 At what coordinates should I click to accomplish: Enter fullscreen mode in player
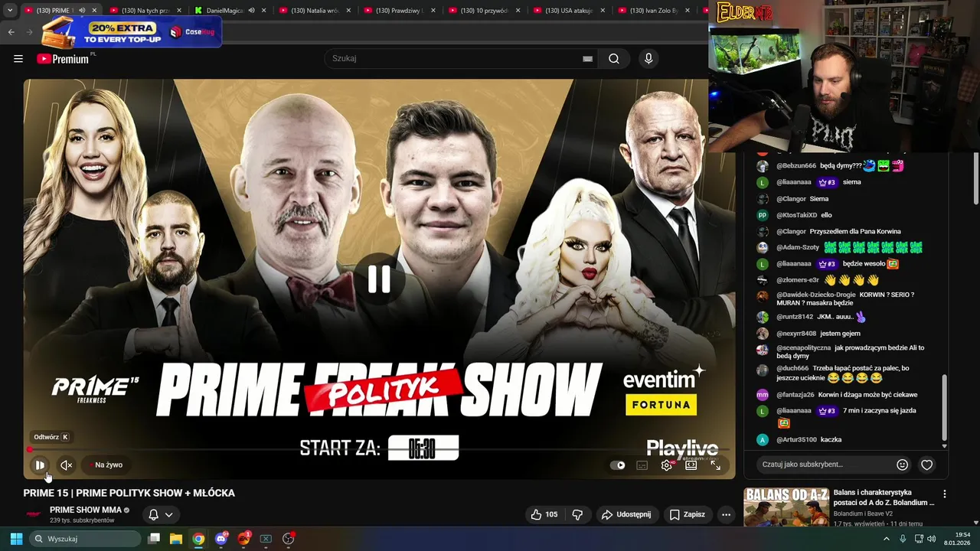pos(716,465)
